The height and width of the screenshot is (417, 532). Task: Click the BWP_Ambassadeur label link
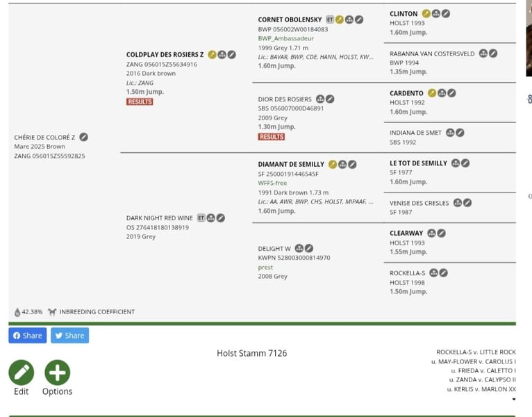[285, 39]
